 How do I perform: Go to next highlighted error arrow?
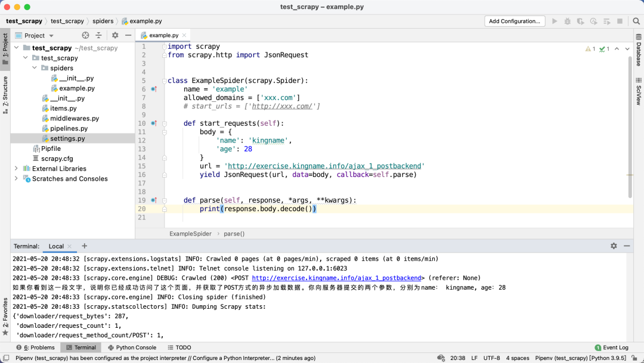(627, 49)
